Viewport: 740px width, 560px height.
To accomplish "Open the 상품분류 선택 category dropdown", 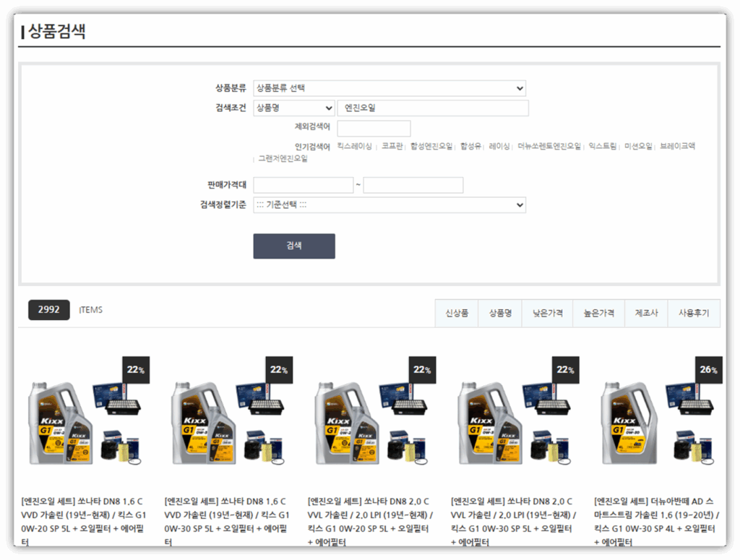I will pos(389,88).
